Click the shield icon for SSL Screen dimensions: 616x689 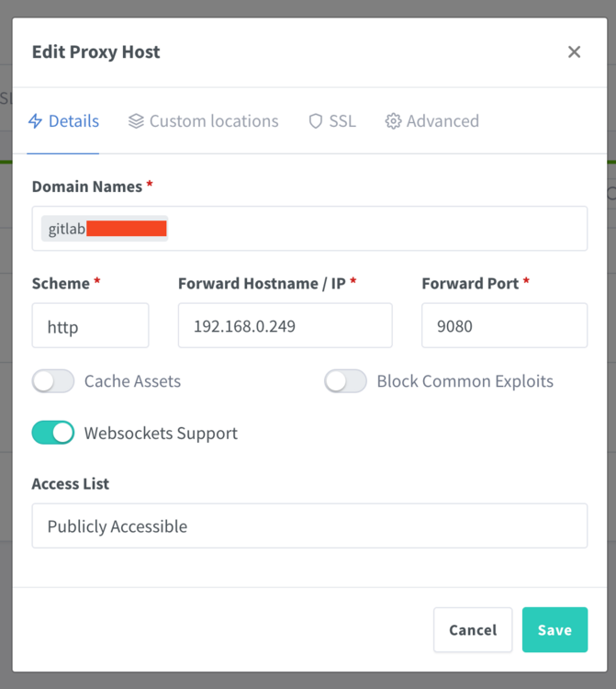coord(316,121)
